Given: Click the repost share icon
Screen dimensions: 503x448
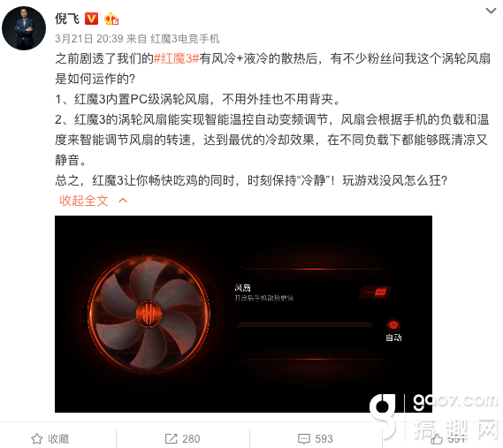Looking at the screenshot, I should click(x=171, y=438).
